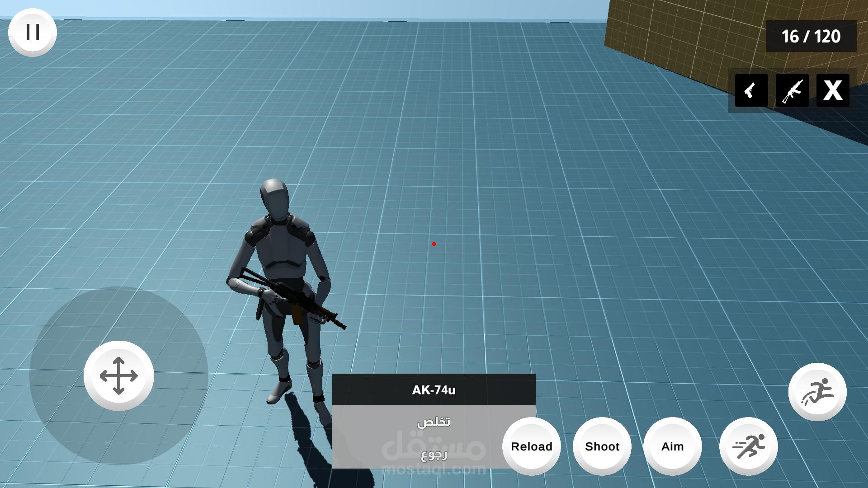
Task: Toggle the Aim button
Action: 672,446
